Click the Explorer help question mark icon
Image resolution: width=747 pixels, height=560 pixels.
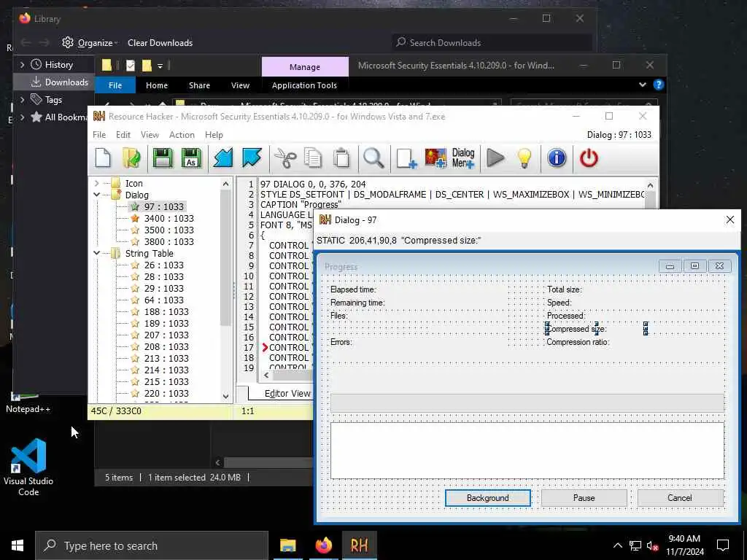pyautogui.click(x=659, y=85)
